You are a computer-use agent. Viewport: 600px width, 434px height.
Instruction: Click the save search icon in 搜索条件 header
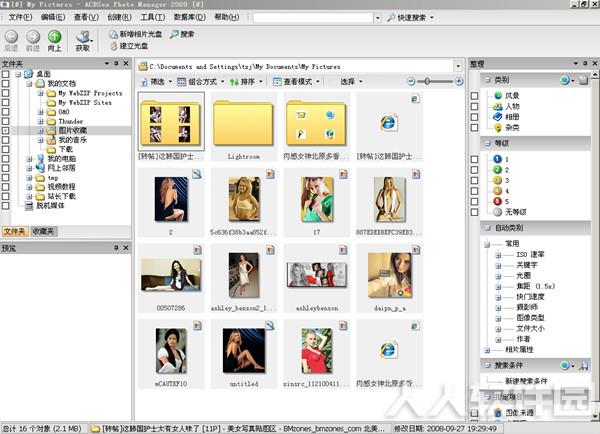coord(583,366)
